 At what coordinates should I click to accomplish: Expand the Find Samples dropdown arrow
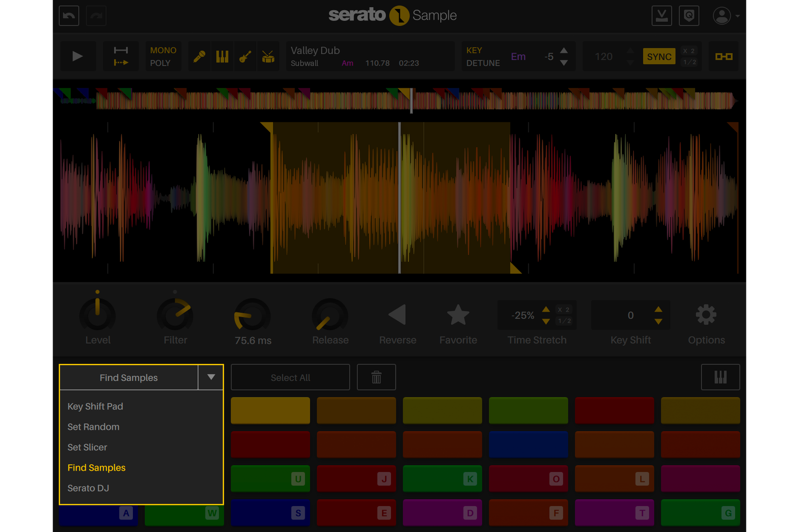click(x=210, y=377)
